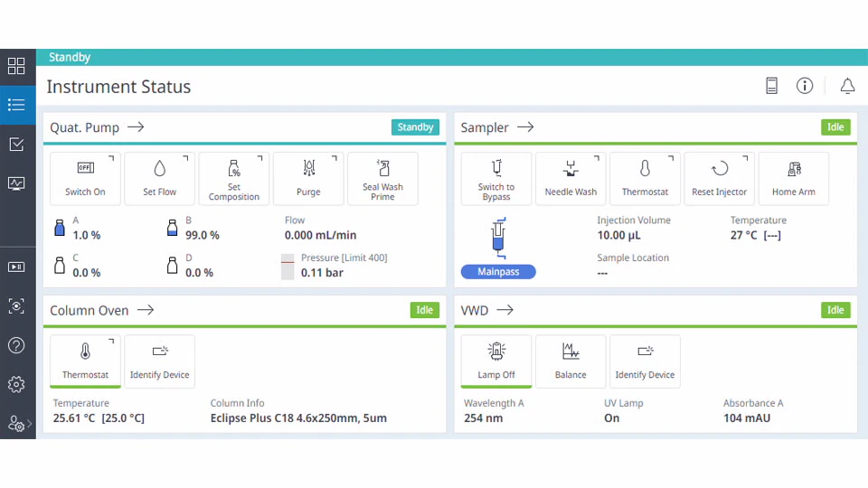
Task: Click the wavelength value 254 nm
Action: 483,418
